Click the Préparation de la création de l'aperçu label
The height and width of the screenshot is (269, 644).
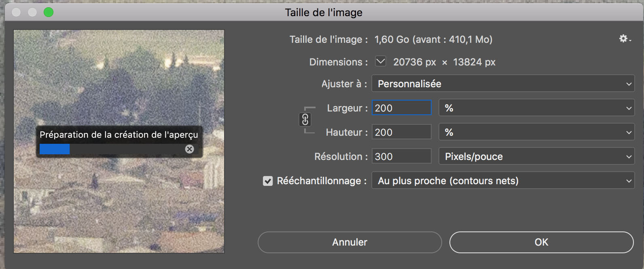click(119, 134)
